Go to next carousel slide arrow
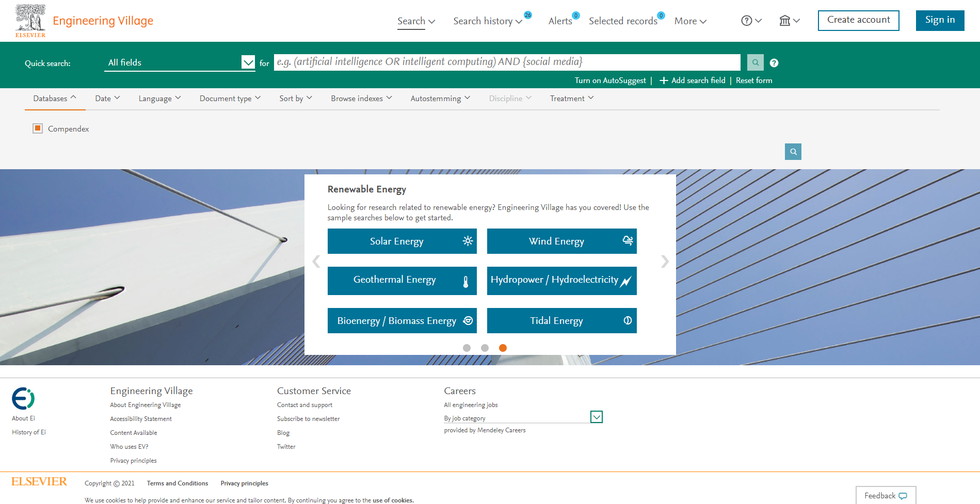The height and width of the screenshot is (504, 980). pos(665,262)
